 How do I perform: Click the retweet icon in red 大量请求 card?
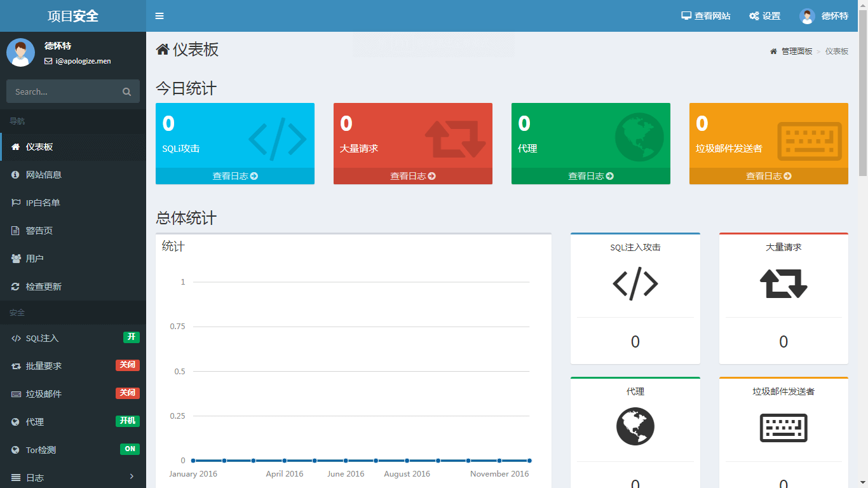point(455,140)
